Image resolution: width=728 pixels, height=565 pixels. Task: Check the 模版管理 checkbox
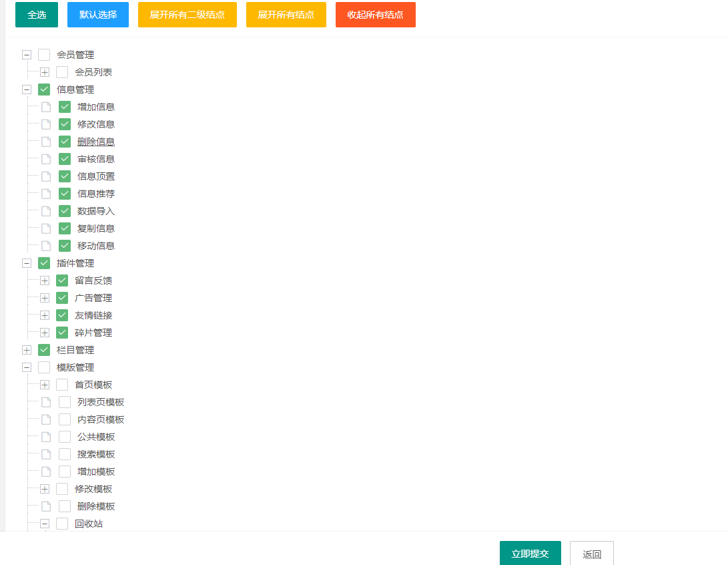(44, 367)
